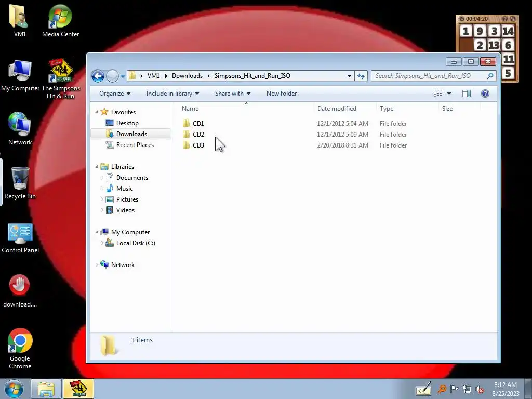Click the network connection tray icon
Image resolution: width=532 pixels, height=399 pixels.
coord(467,389)
